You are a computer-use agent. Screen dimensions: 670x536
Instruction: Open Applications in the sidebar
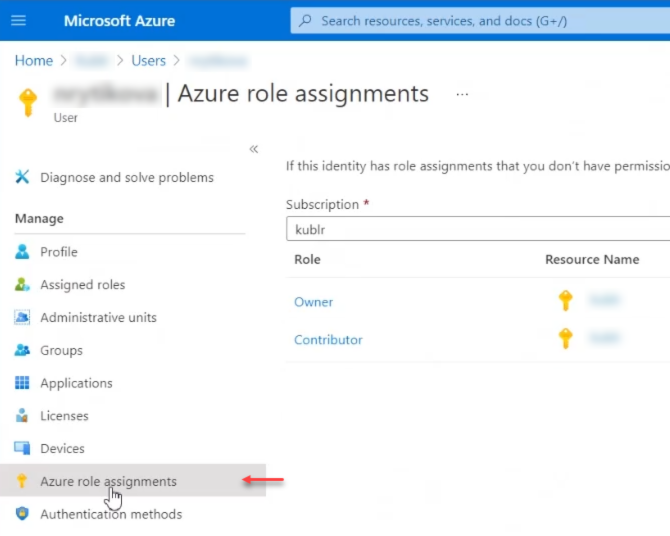pyautogui.click(x=76, y=383)
